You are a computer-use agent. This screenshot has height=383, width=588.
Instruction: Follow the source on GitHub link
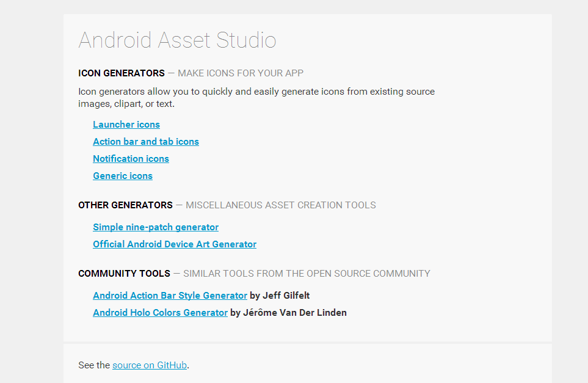[x=150, y=365]
